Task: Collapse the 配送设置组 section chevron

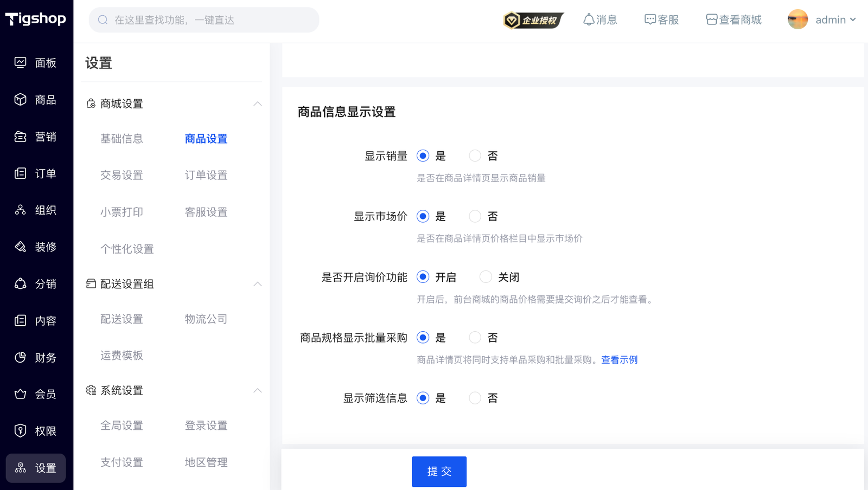Action: click(258, 284)
